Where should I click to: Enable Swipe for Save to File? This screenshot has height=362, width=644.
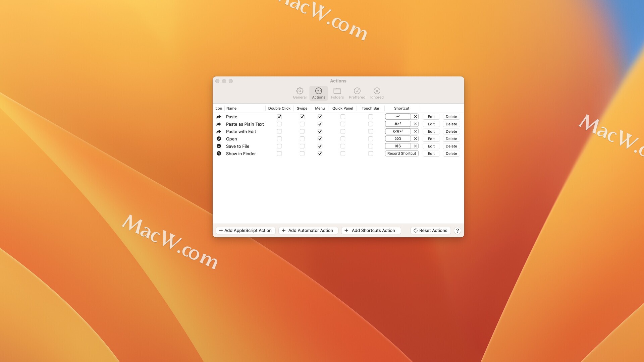[x=302, y=146]
